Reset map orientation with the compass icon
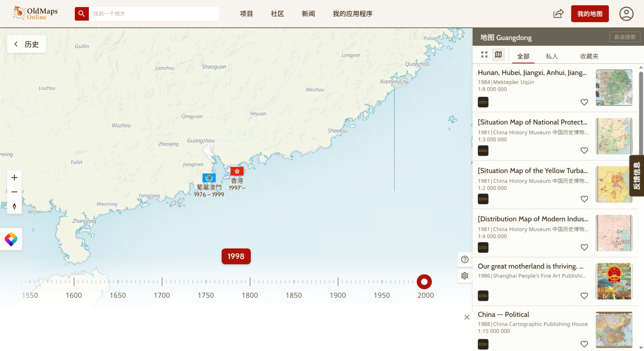The image size is (644, 351). coord(14,206)
